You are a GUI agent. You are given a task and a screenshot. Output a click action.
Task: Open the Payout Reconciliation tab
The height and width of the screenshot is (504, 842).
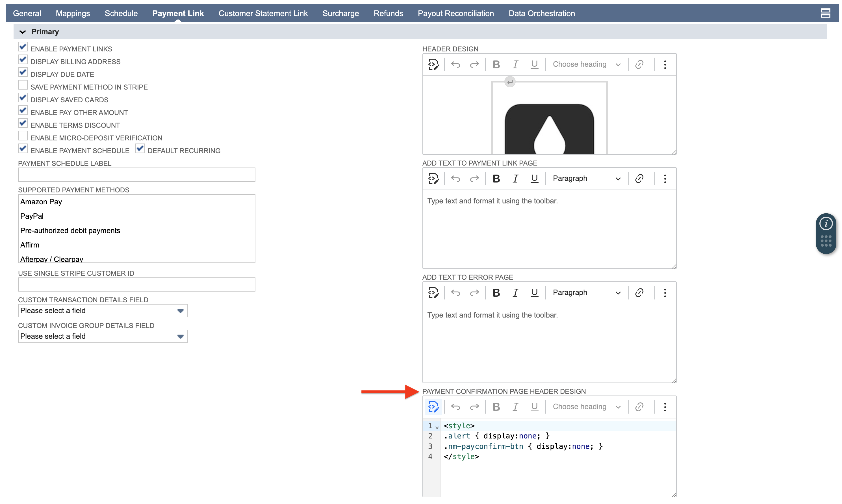[455, 14]
